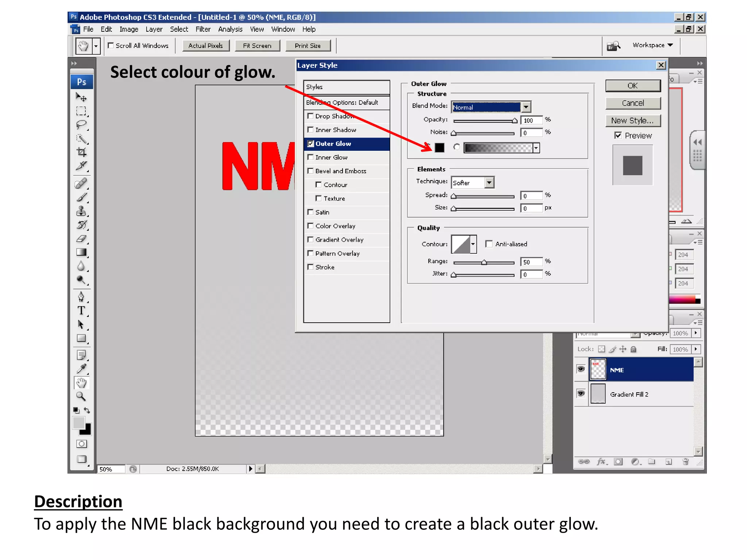747x560 pixels.
Task: Select the gradient glow radio button
Action: tap(457, 147)
